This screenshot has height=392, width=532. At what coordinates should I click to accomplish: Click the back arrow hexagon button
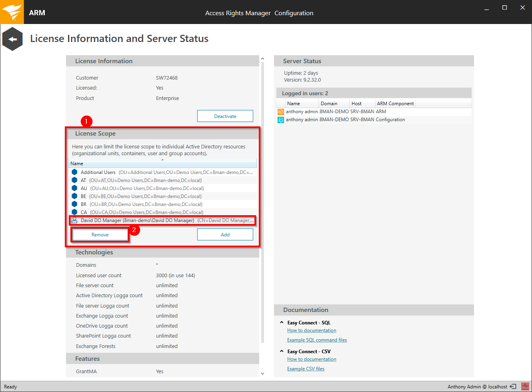coord(12,39)
